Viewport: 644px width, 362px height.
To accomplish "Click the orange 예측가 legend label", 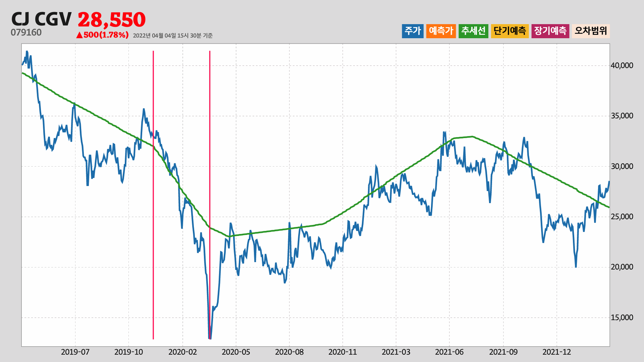I will click(441, 31).
